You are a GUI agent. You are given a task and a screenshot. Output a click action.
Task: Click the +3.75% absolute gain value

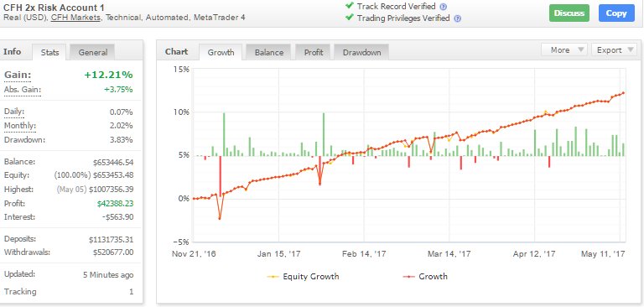pyautogui.click(x=119, y=90)
